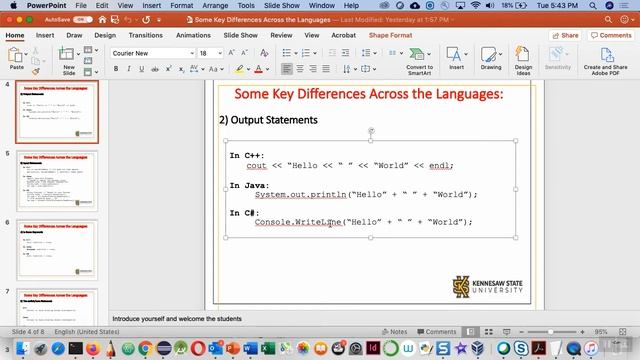Open font color dropdown arrow
The height and width of the screenshot is (360, 640).
pyautogui.click(x=267, y=69)
